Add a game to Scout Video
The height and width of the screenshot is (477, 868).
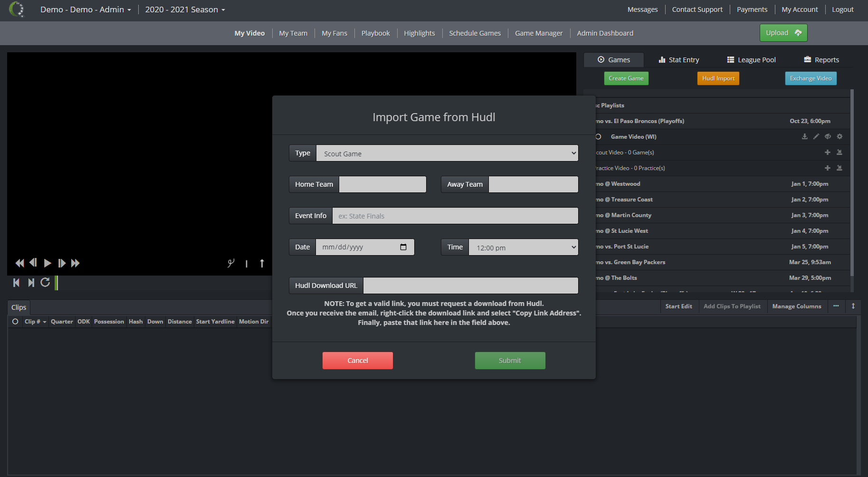pos(828,153)
